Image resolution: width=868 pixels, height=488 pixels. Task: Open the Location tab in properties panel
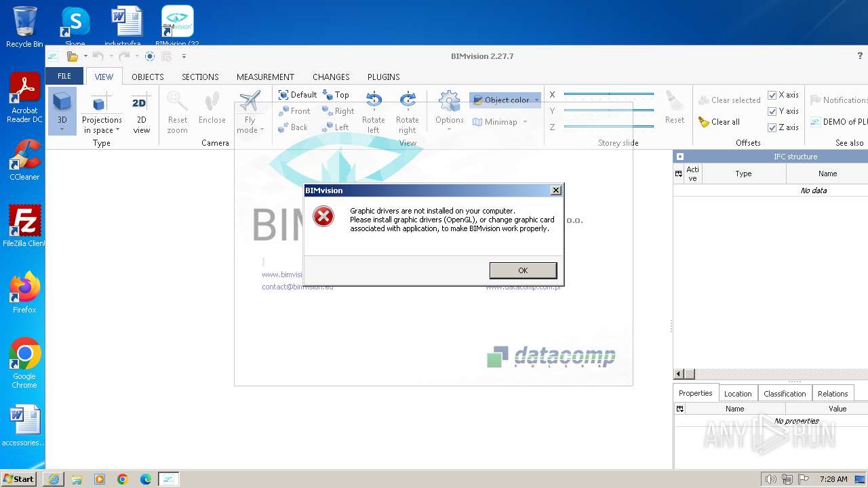point(738,394)
